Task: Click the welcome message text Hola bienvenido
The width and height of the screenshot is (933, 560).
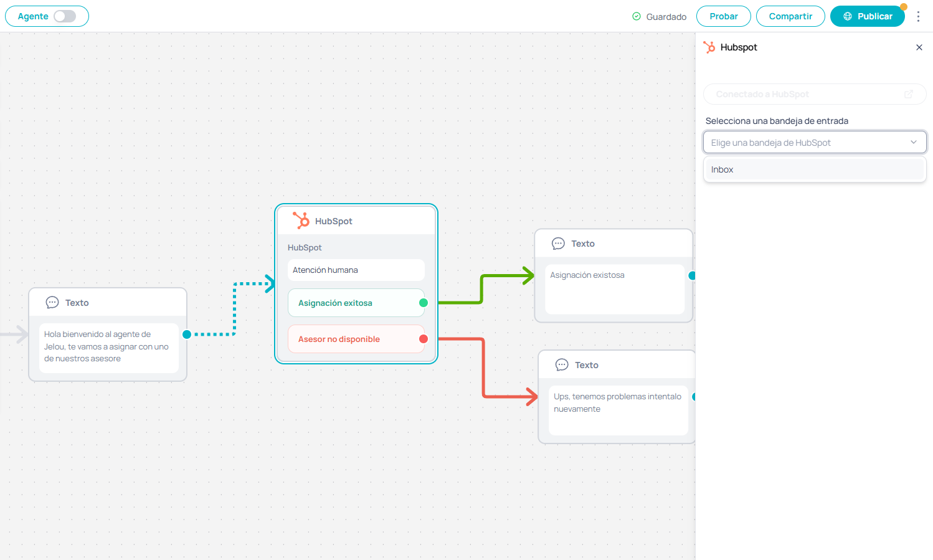Action: click(106, 346)
